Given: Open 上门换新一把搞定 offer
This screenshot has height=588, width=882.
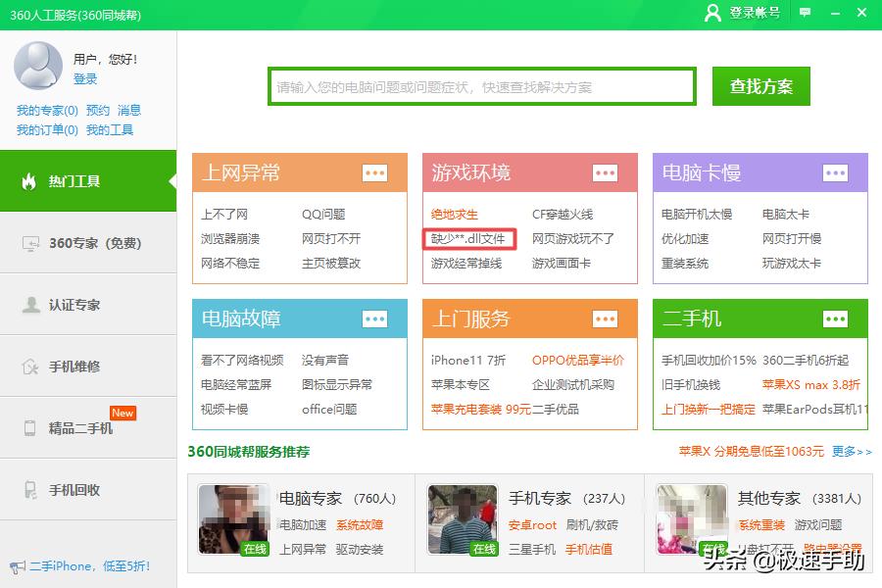Looking at the screenshot, I should (709, 409).
